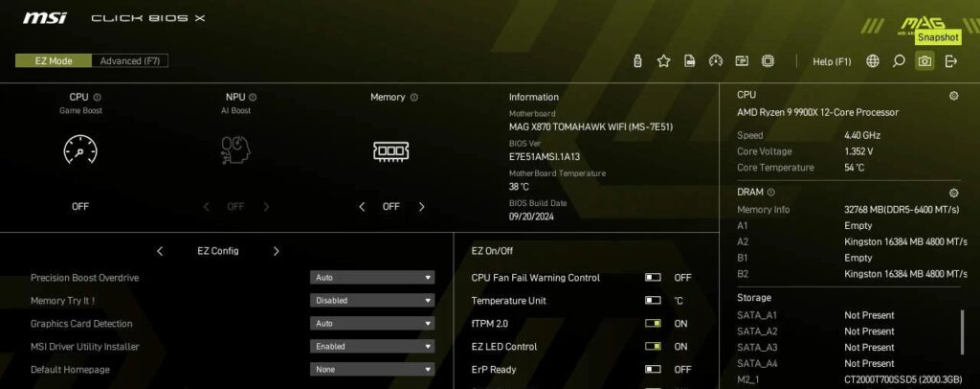Click the info icon beside NPU
This screenshot has width=980, height=389.
253,97
